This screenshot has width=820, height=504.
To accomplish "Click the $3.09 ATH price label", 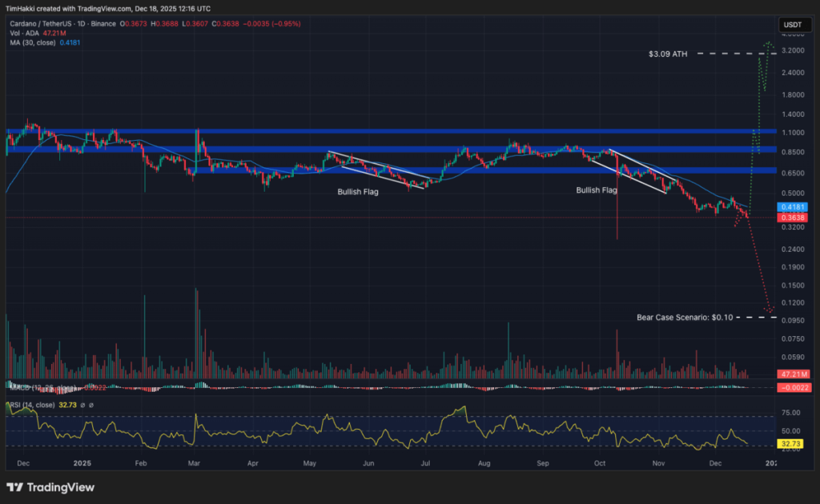I will (x=667, y=55).
